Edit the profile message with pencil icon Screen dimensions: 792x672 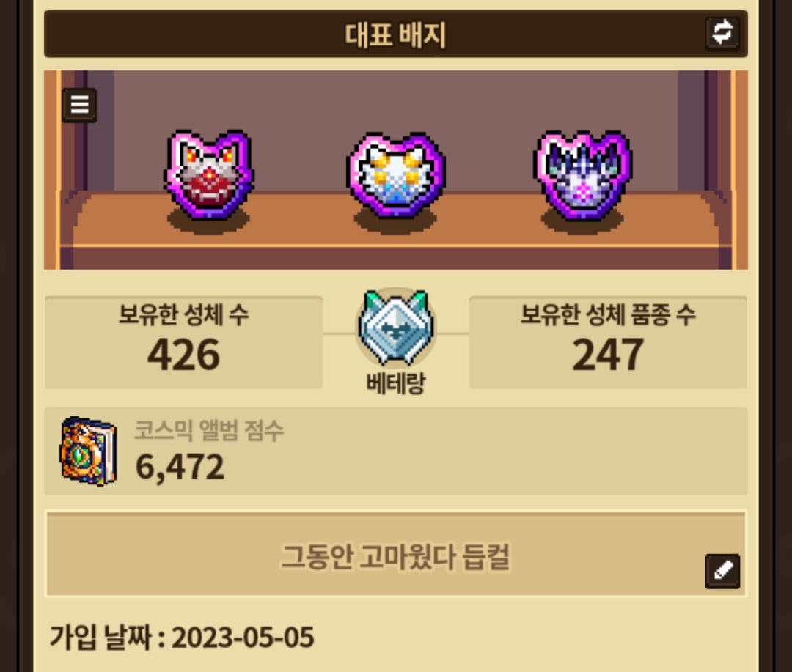(722, 571)
